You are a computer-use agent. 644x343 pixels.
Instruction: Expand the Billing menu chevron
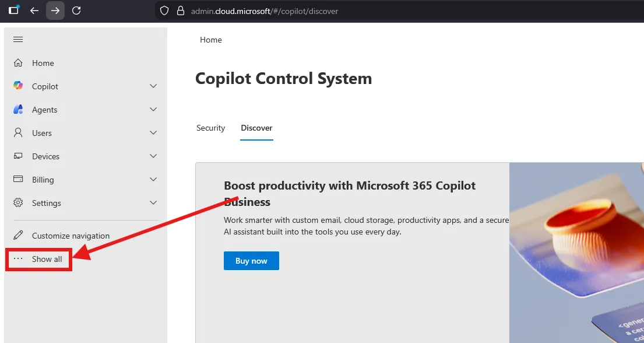(153, 179)
